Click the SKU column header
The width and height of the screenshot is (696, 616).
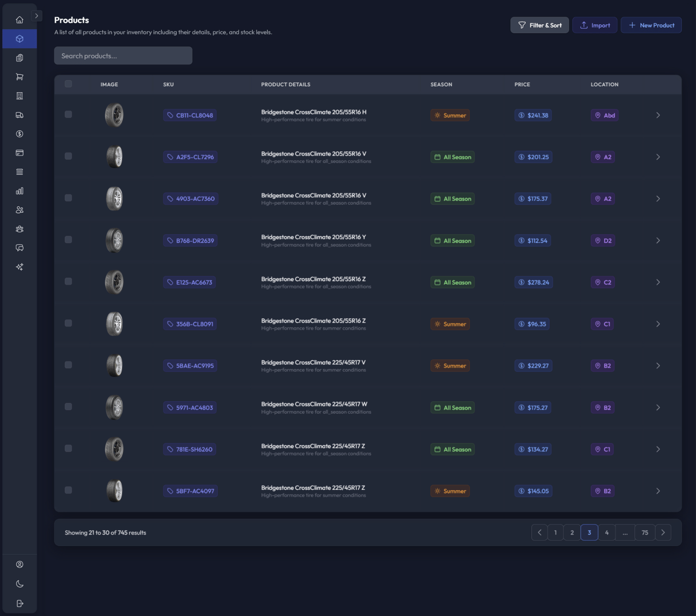(169, 85)
